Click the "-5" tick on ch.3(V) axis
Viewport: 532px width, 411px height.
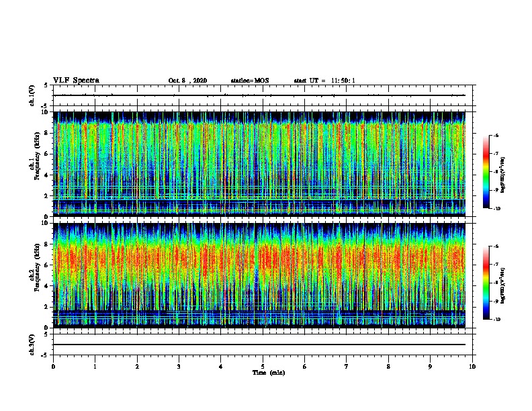46,355
